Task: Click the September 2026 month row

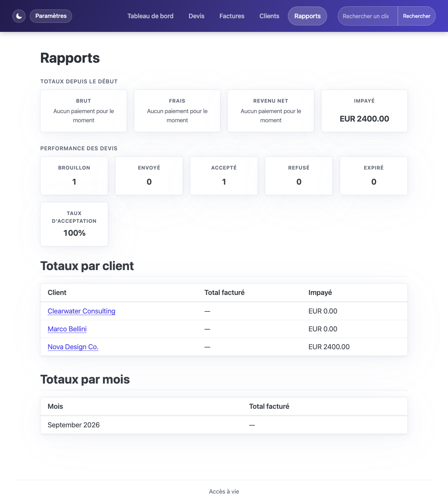Action: (224, 425)
